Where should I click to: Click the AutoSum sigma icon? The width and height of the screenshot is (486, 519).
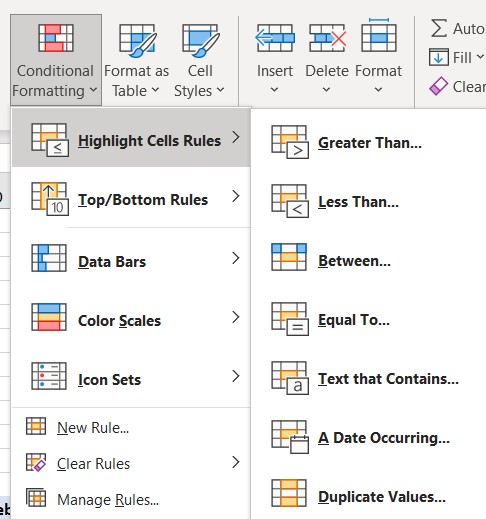pos(439,28)
